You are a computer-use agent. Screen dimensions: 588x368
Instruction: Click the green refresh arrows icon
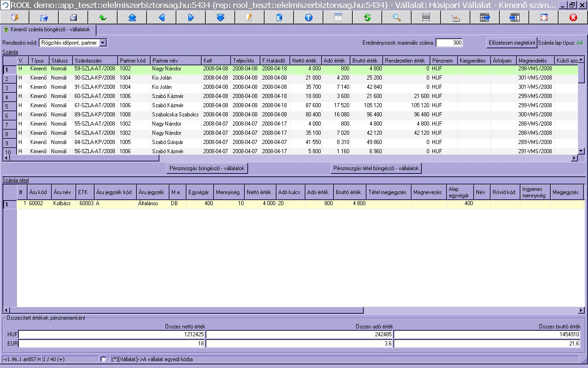click(x=367, y=17)
